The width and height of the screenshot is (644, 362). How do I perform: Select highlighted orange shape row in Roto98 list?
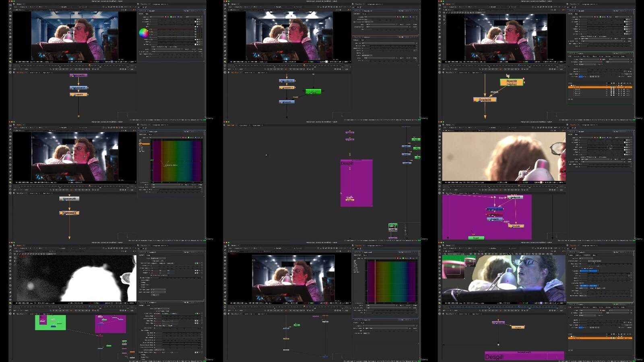600,87
